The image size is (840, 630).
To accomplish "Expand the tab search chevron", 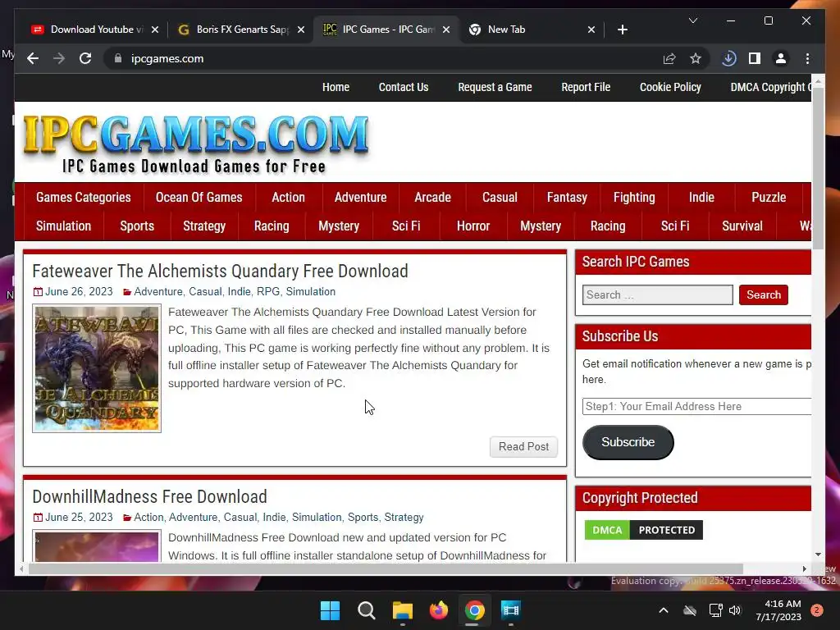I will pyautogui.click(x=692, y=21).
